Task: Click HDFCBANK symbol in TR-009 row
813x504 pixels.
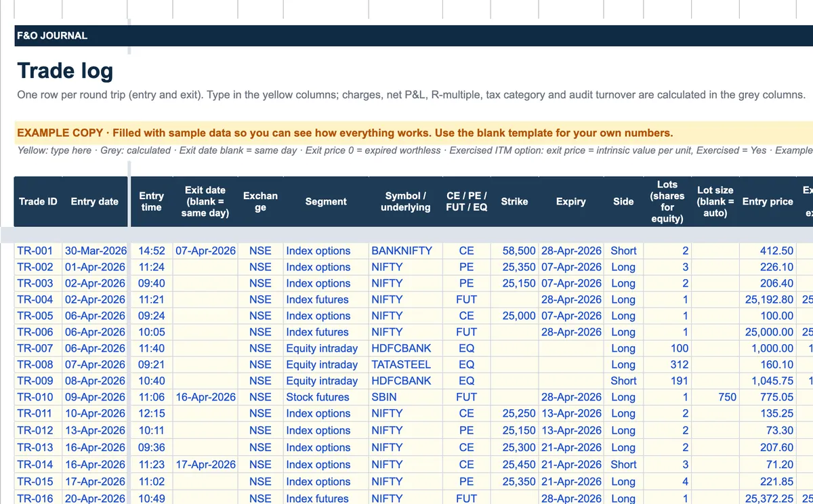Action: [x=405, y=381]
